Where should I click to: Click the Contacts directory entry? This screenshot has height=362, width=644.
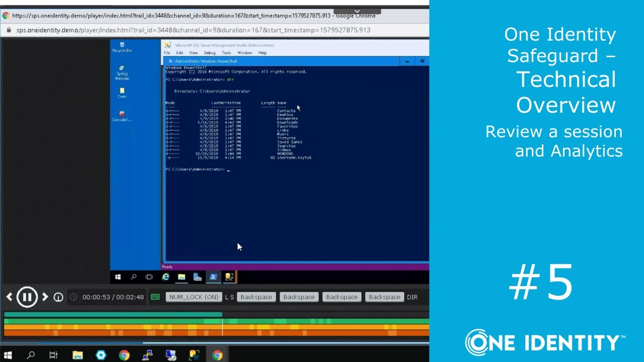[x=286, y=111]
